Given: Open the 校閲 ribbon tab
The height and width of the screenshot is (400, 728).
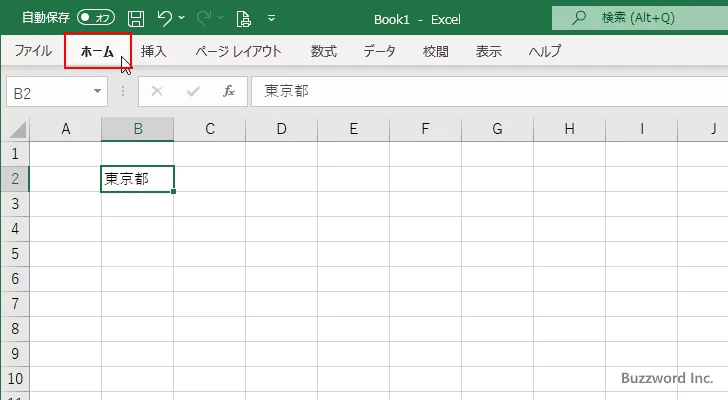Looking at the screenshot, I should (436, 51).
